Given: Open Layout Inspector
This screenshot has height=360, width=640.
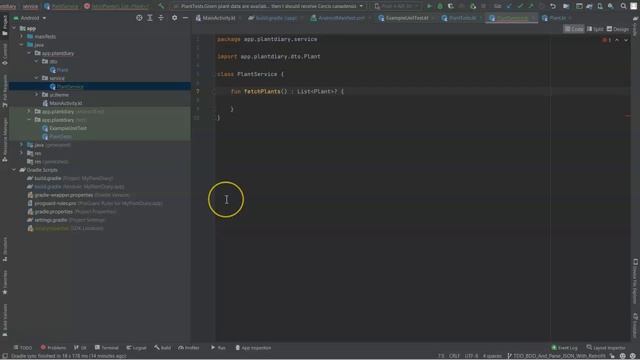Looking at the screenshot, I should click(x=606, y=348).
